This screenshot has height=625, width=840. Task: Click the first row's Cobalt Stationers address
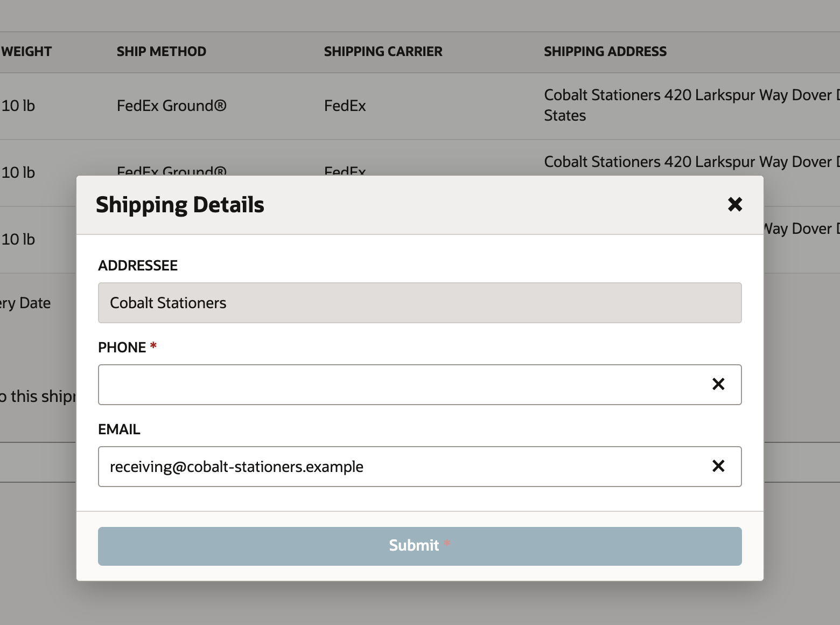[x=692, y=105]
